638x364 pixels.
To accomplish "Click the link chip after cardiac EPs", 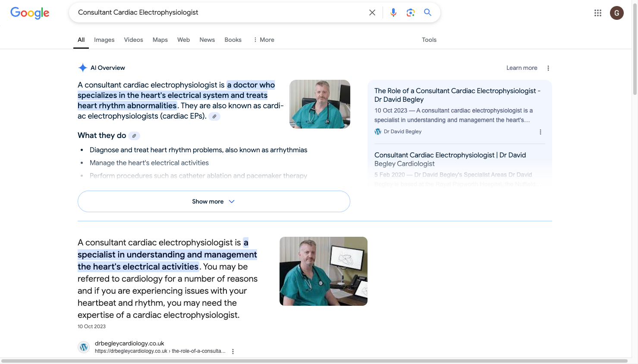I will pos(214,116).
